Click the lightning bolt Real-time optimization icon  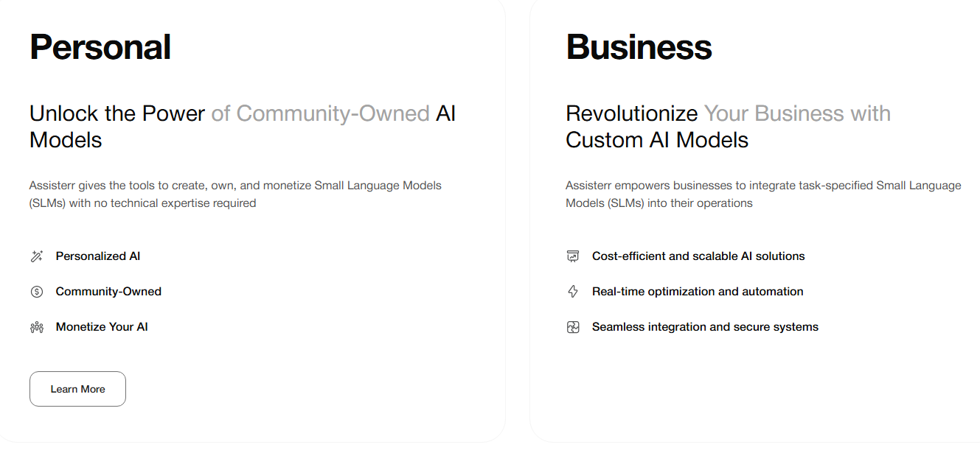tap(573, 292)
